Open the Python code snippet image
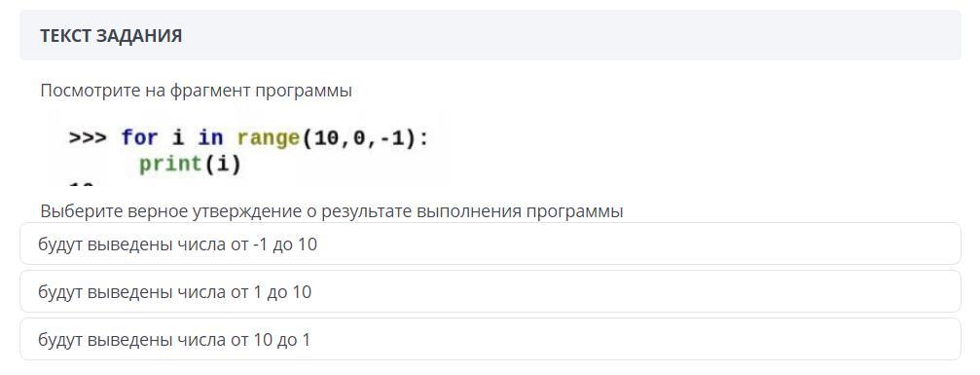 (x=248, y=148)
